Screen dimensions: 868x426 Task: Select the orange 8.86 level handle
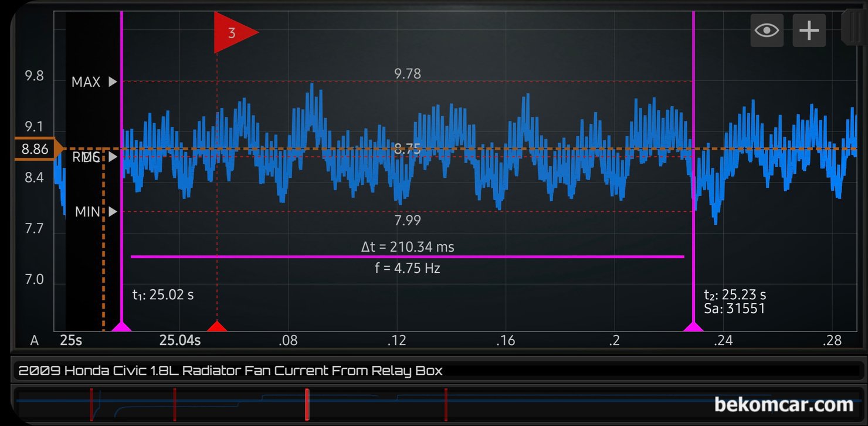pyautogui.click(x=38, y=149)
